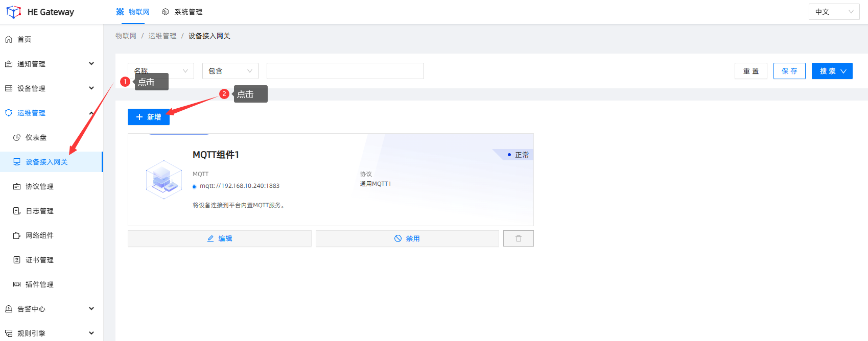Click the mqtt://192.168.10.240:1883 address
This screenshot has height=341, width=868.
240,186
